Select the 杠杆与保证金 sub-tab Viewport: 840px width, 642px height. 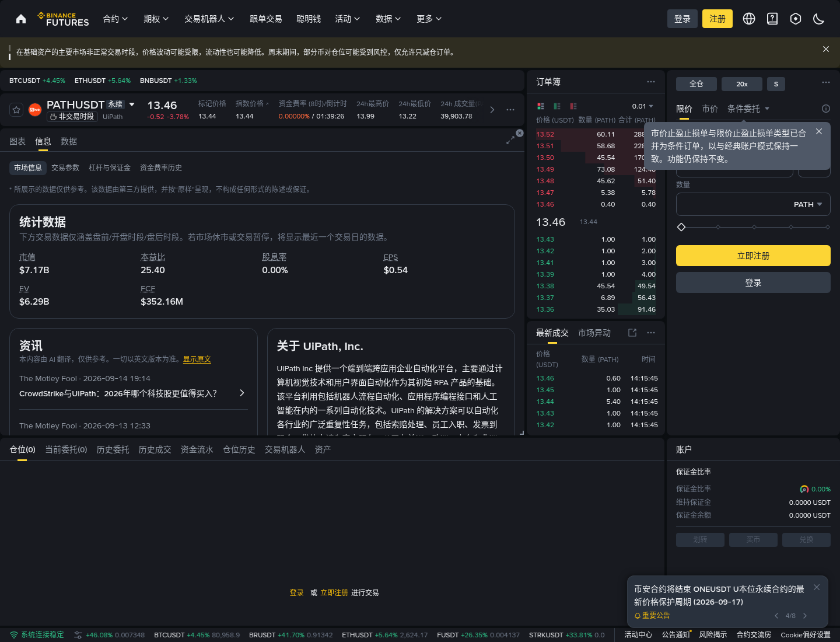click(x=110, y=168)
